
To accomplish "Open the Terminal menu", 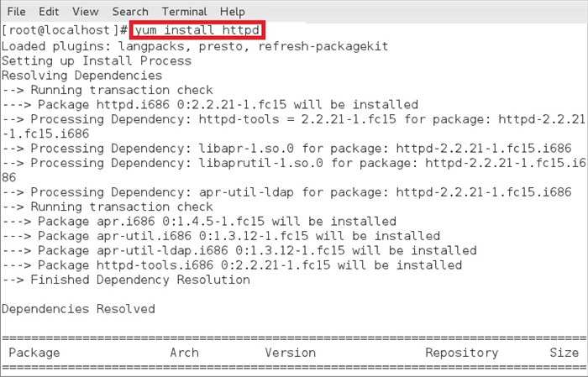I will click(x=184, y=12).
